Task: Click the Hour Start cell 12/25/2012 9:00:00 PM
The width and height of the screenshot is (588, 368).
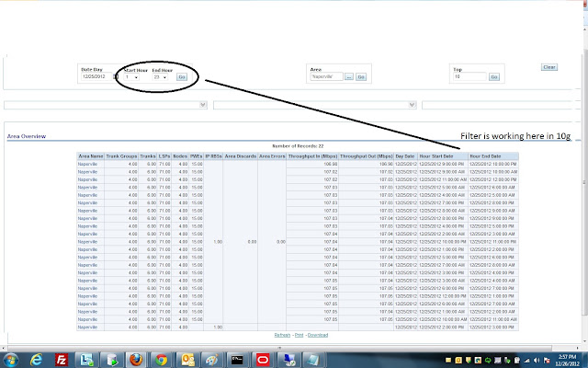Action: [x=442, y=164]
